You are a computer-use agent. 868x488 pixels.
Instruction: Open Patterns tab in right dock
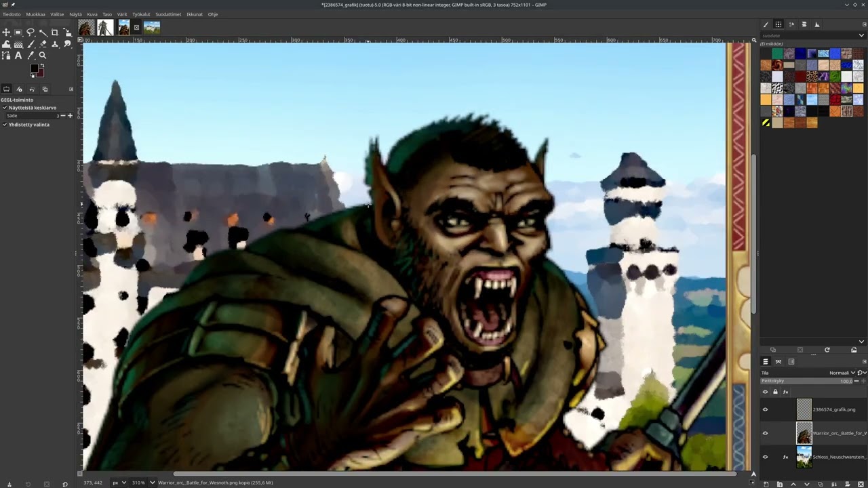coord(778,24)
